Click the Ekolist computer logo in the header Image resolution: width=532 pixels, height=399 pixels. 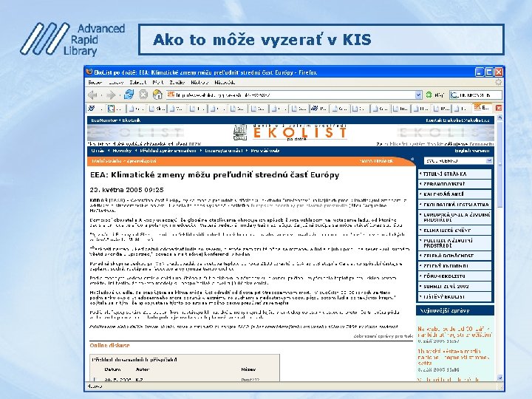[240, 133]
